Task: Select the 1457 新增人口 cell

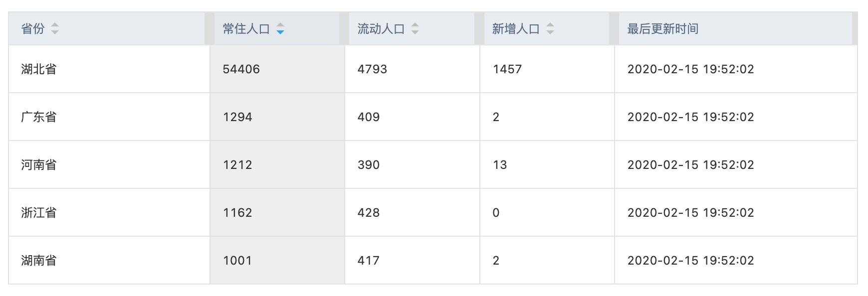Action: pos(547,69)
